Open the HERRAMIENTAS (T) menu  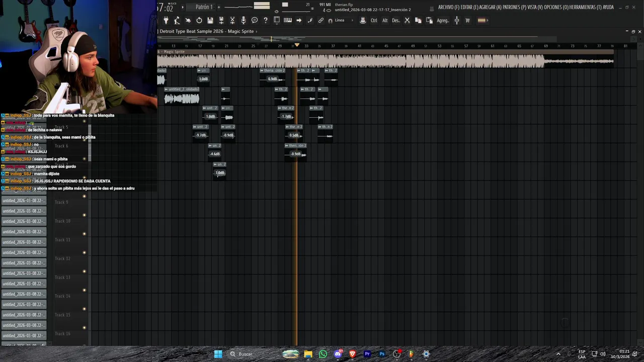coord(586,7)
